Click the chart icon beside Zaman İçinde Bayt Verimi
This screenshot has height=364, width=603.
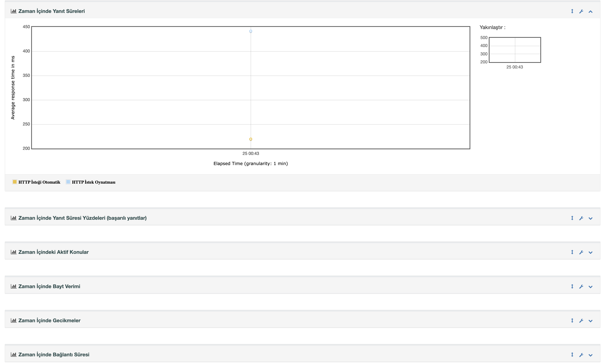point(14,286)
